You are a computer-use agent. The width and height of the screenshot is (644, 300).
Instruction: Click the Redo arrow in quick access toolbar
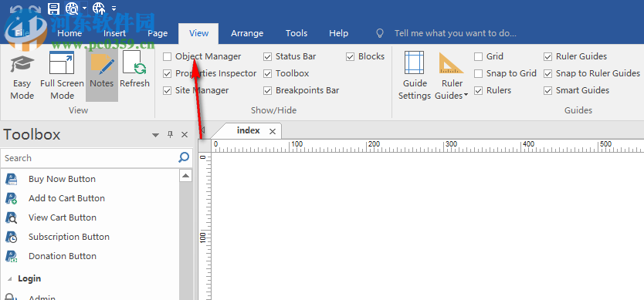pos(36,8)
